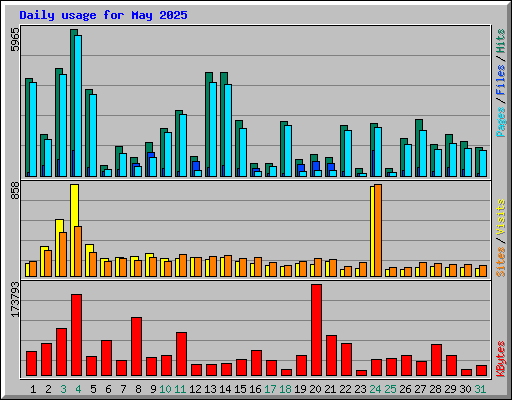The height and width of the screenshot is (400, 512).
Task: Click the tallest red KBytes bar on day 20
Action: (x=316, y=330)
